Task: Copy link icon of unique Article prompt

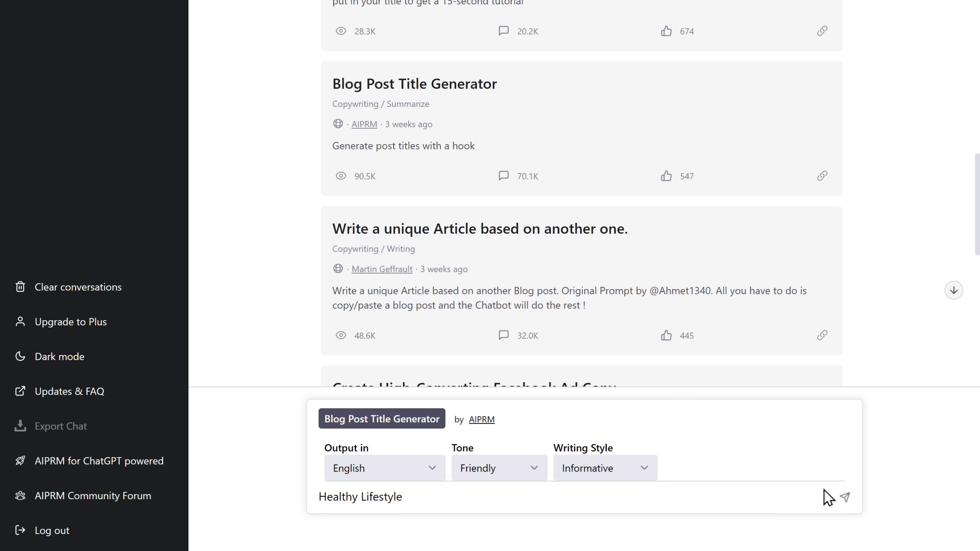Action: coord(822,335)
